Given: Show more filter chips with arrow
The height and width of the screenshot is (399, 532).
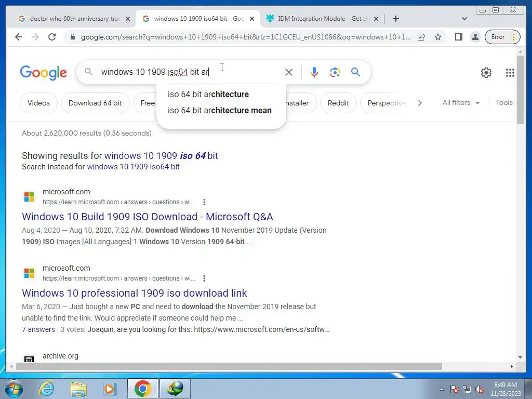Looking at the screenshot, I should [420, 103].
